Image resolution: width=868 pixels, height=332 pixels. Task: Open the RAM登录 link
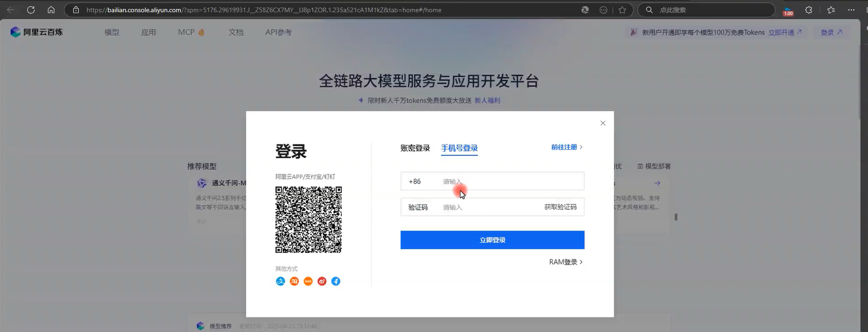[x=566, y=262]
